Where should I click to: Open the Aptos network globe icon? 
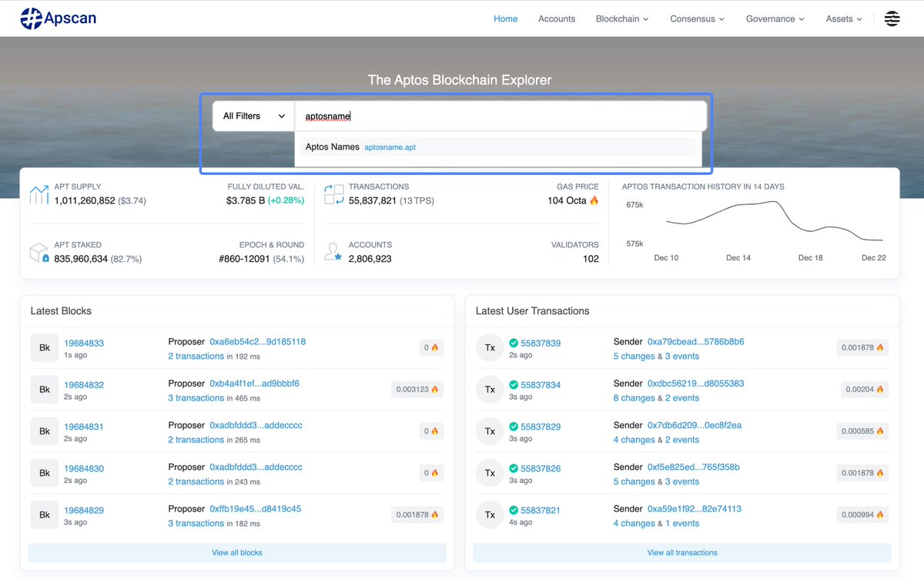coord(892,18)
